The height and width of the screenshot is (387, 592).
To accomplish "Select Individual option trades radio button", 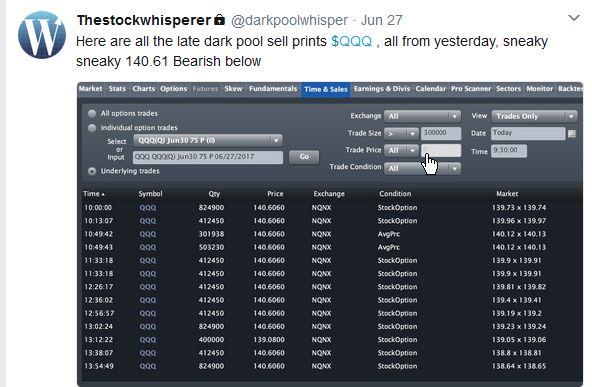I will [92, 128].
